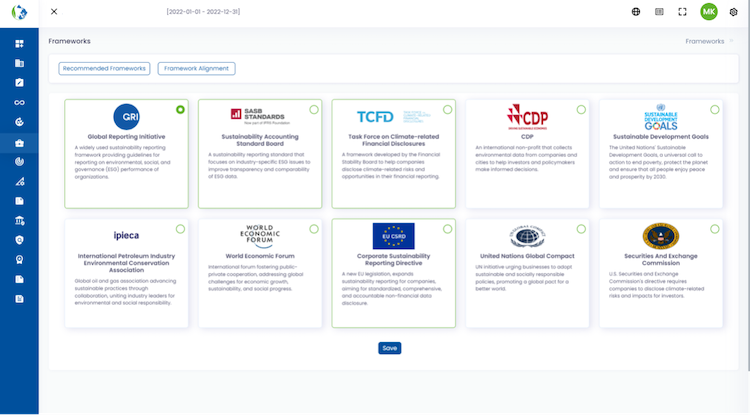Click the World Economic Forum logo
The width and height of the screenshot is (750, 417).
[260, 236]
